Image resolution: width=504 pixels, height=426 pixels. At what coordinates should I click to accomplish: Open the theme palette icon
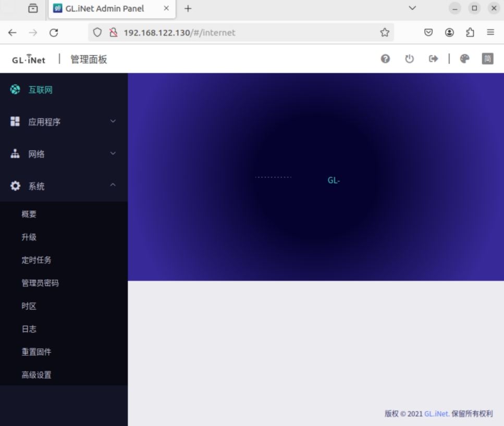(464, 59)
